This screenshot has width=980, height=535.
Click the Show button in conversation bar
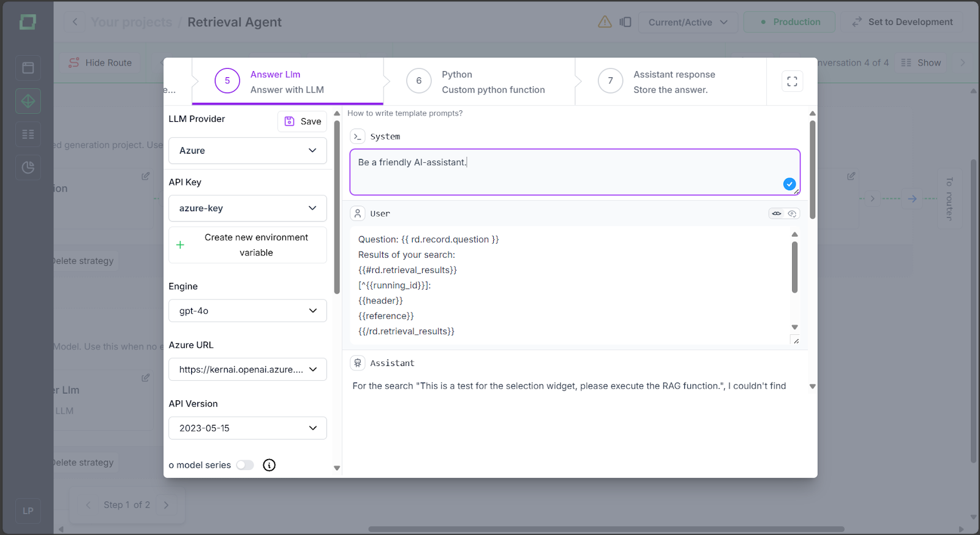(x=921, y=62)
